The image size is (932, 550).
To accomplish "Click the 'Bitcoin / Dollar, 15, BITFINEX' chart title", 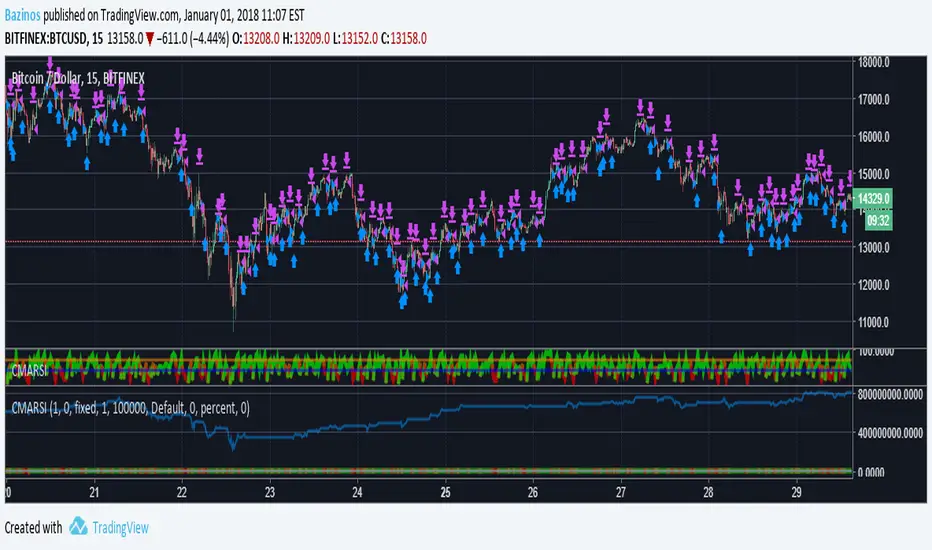I will point(78,78).
